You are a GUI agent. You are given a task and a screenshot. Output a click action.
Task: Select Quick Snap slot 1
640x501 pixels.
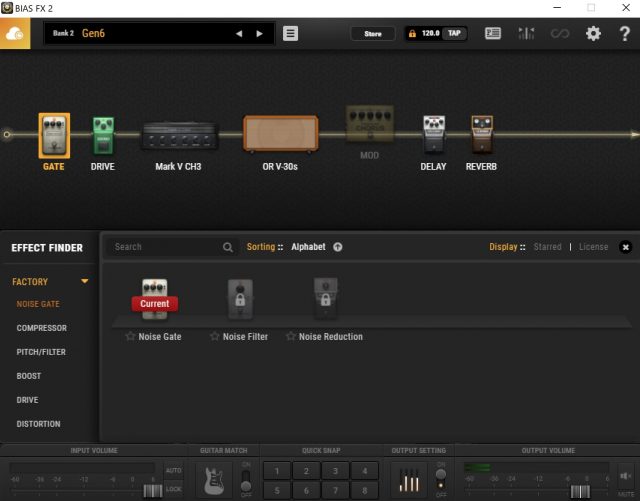[277, 471]
